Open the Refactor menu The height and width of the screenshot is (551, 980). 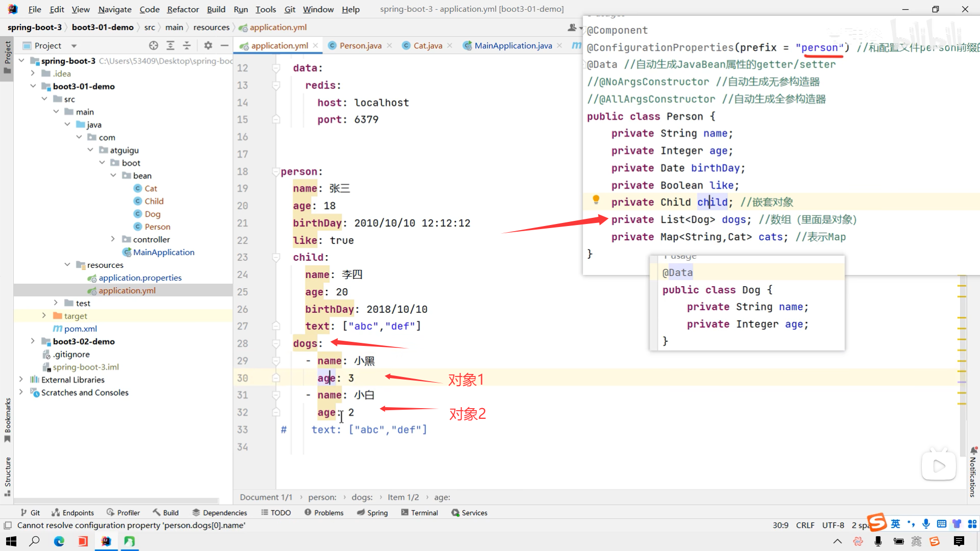click(183, 9)
